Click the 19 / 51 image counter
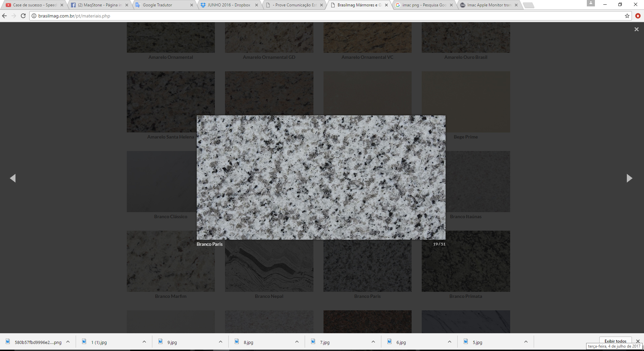This screenshot has height=351, width=644. tap(439, 244)
